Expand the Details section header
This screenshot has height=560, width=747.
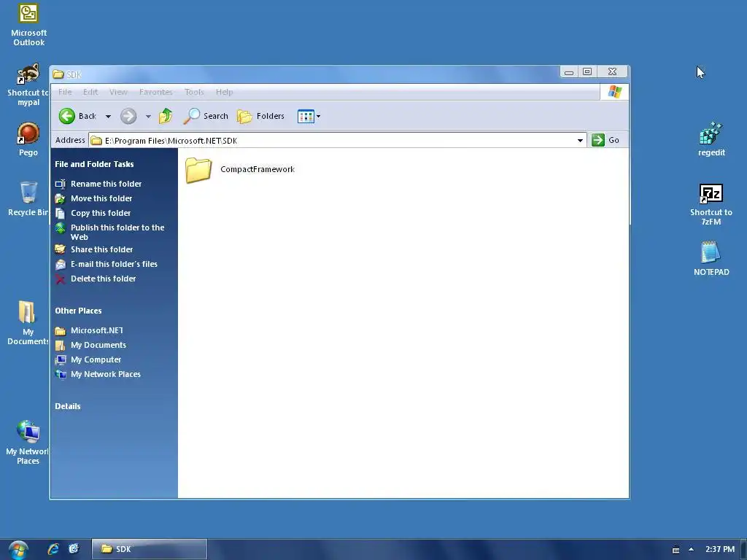68,406
